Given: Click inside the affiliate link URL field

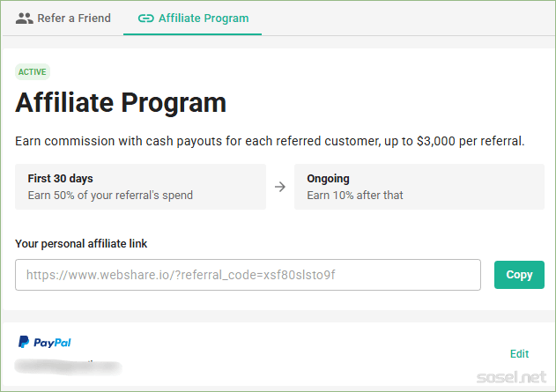Looking at the screenshot, I should coord(248,275).
